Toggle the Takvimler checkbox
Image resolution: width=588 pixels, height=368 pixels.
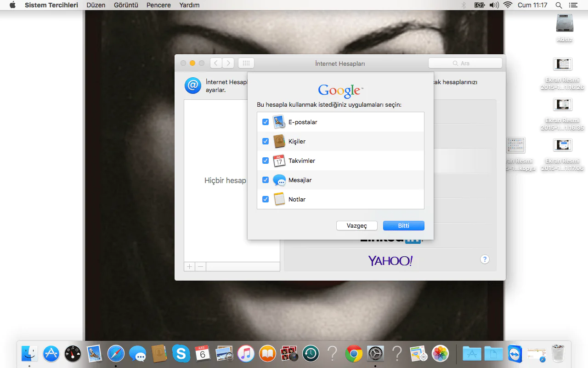point(266,161)
